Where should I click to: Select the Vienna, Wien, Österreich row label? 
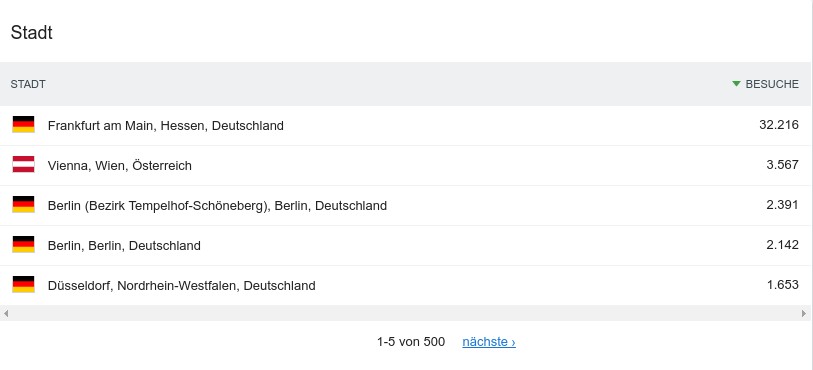[x=120, y=165]
